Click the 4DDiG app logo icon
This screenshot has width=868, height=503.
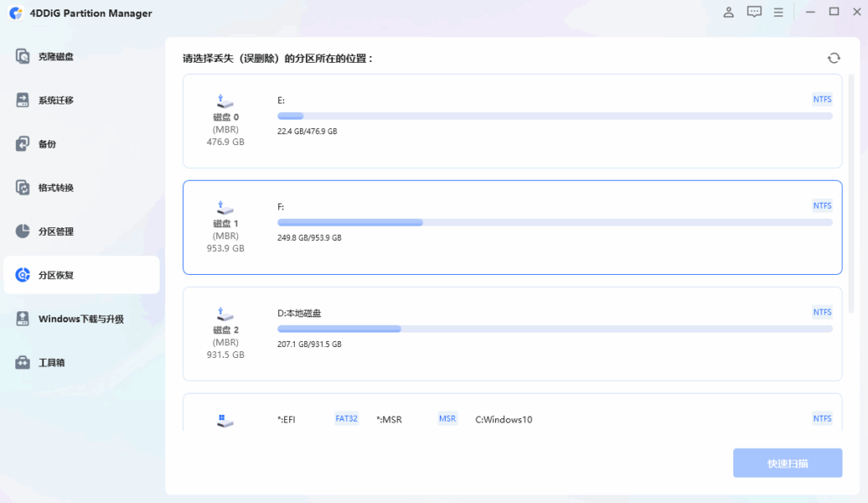coord(17,13)
